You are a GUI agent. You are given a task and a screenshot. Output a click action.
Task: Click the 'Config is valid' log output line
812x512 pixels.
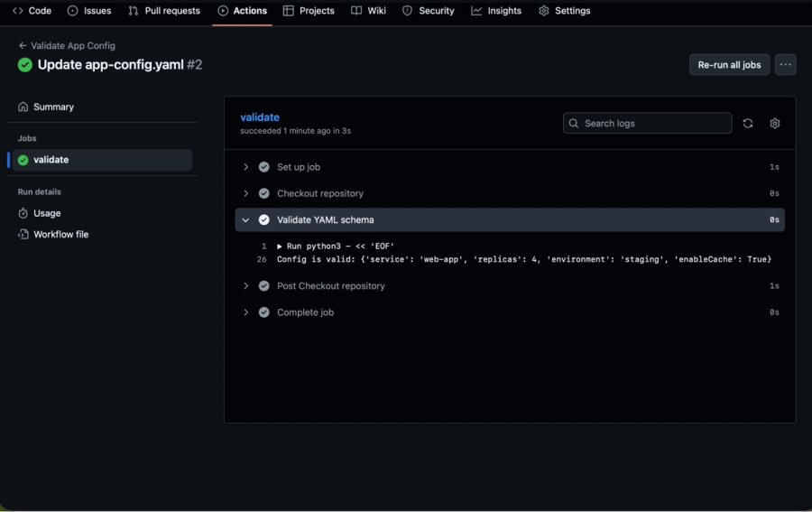pyautogui.click(x=524, y=259)
